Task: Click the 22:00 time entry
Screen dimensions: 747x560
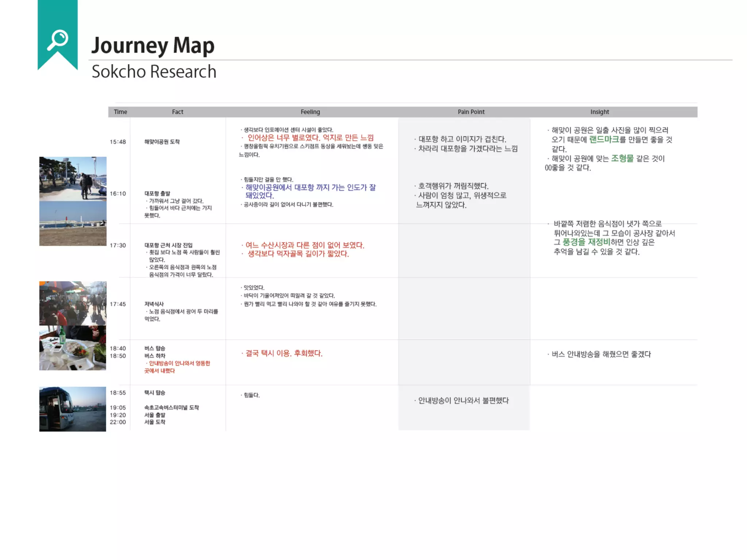Action: tap(118, 422)
